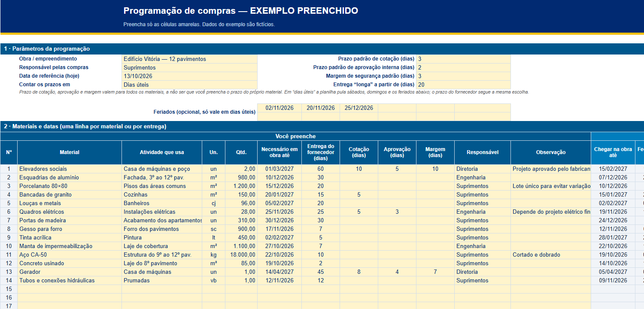Image resolution: width=644 pixels, height=309 pixels.
Task: Select the Cortado e dobrado observation cell
Action: pos(551,254)
